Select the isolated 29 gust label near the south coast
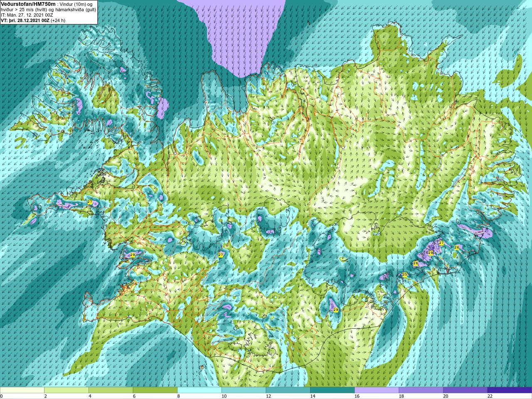 (336, 310)
